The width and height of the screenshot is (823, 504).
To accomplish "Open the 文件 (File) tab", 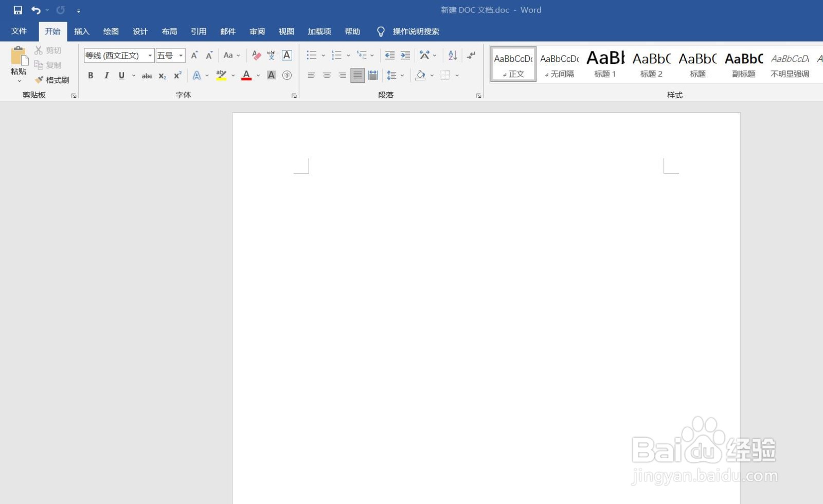I will [x=19, y=31].
